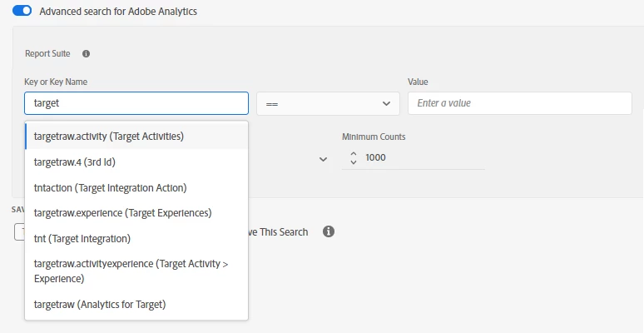Click the Value input field
The height and width of the screenshot is (333, 644).
click(519, 103)
